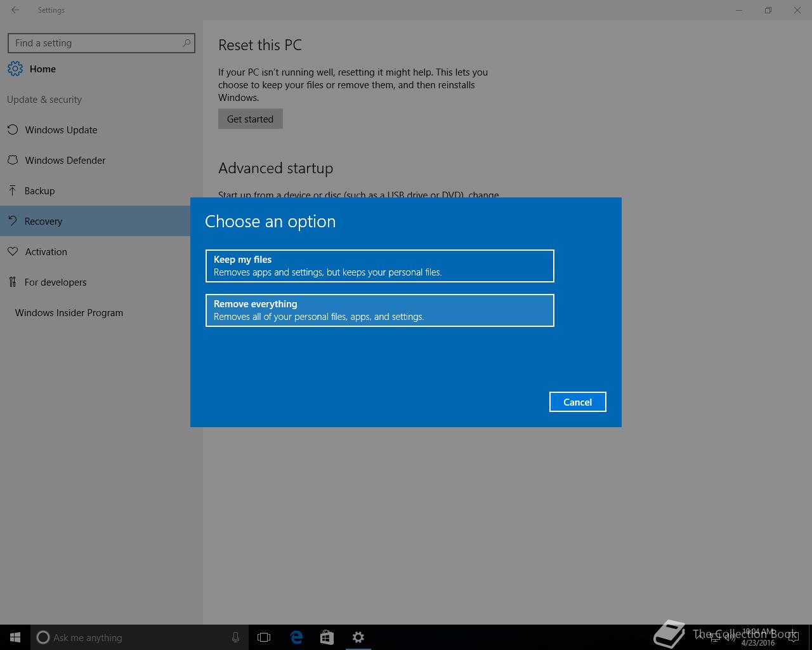Click the Activation check circle icon
The width and height of the screenshot is (812, 650).
12,251
